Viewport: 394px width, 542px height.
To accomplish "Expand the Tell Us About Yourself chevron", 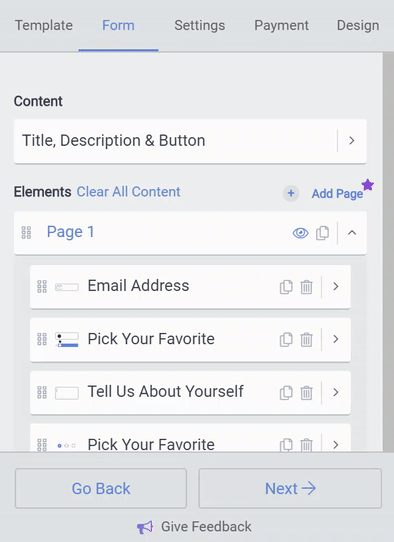I will point(335,392).
